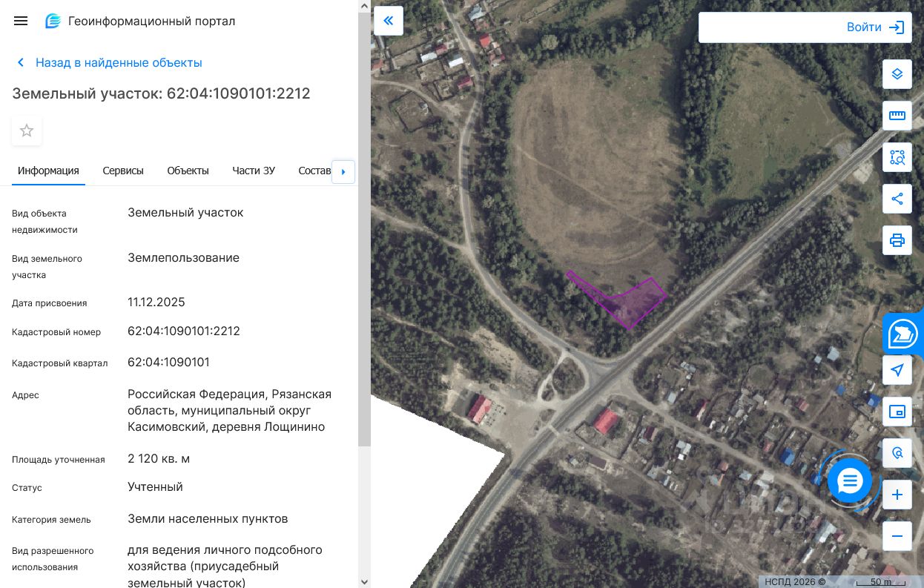Locate my position with arrow icon
Screen dimensions: 924x588
click(x=897, y=370)
